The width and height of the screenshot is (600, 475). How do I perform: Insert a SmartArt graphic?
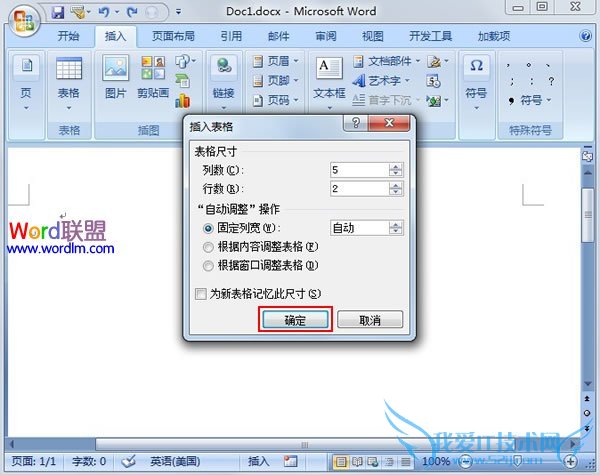point(183,80)
